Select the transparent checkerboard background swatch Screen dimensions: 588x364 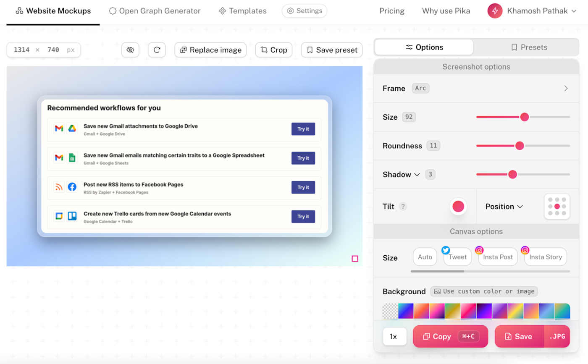(390, 311)
